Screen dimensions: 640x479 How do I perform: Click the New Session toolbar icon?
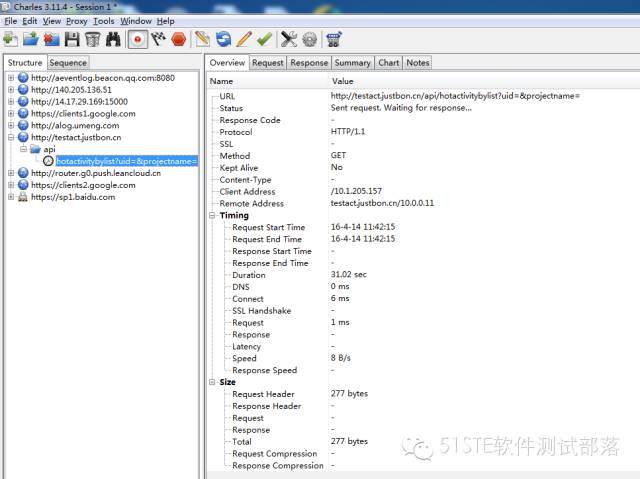[x=10, y=40]
